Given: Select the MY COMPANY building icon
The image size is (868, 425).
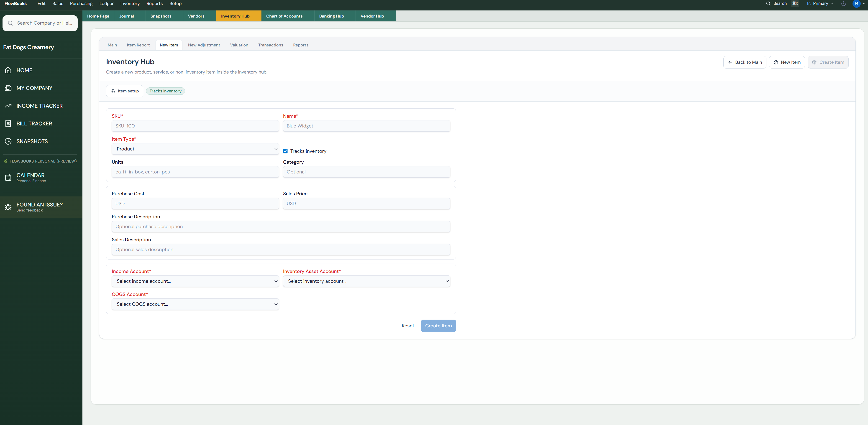Looking at the screenshot, I should [8, 88].
